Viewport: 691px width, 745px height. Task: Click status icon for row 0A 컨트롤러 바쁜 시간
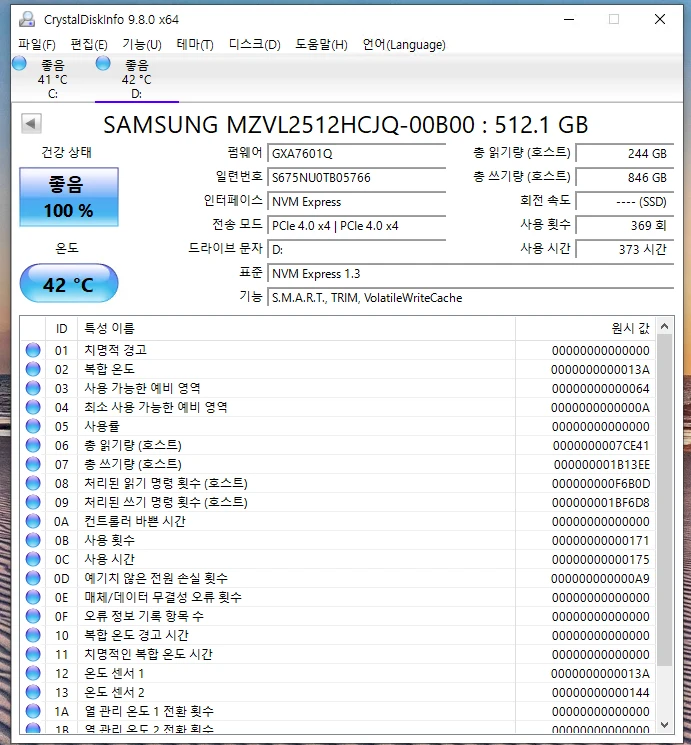33,521
